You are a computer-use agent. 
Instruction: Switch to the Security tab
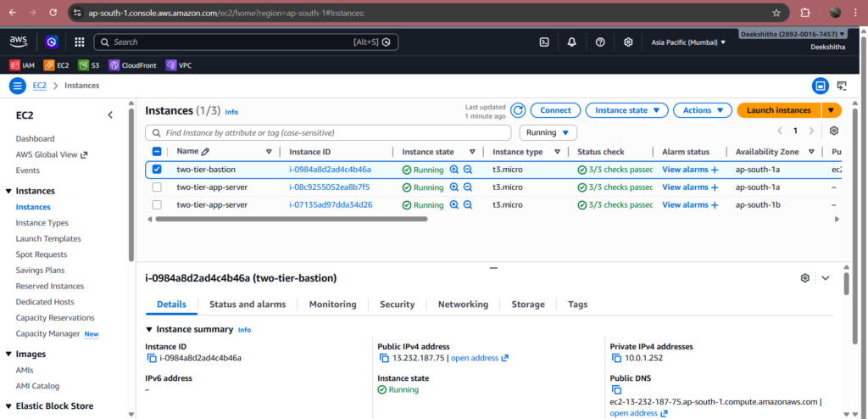397,304
